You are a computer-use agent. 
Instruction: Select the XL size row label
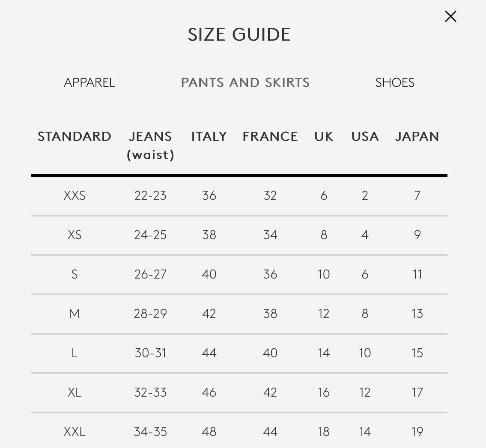point(75,392)
